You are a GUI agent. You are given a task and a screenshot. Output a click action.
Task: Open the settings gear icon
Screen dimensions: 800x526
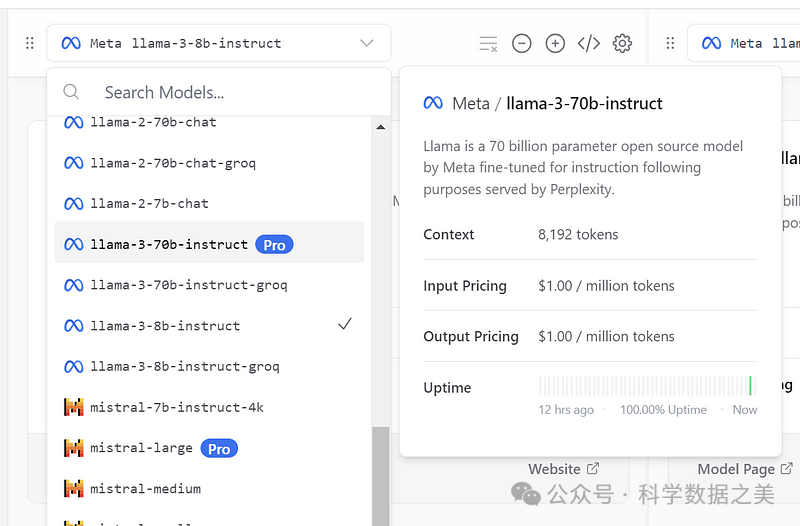click(622, 43)
